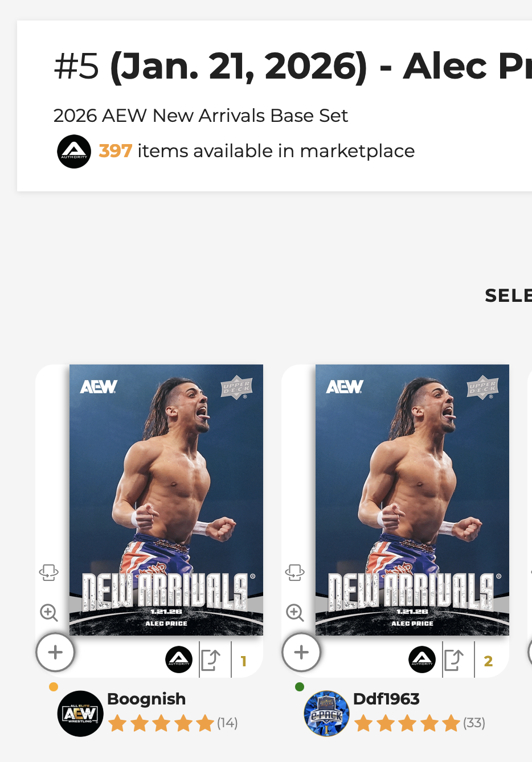Add Boognish's card with the plus button

(x=55, y=653)
